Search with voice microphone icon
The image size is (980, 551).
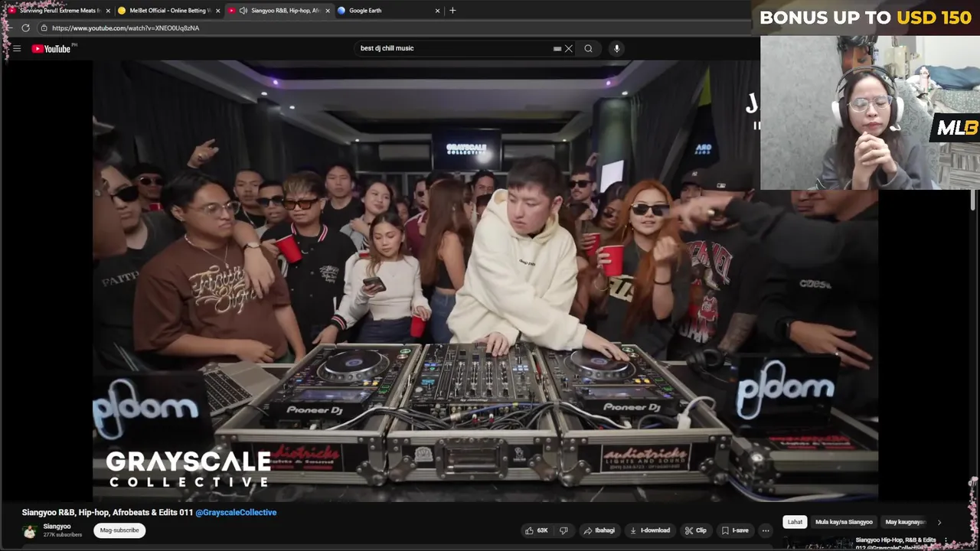[x=616, y=48]
